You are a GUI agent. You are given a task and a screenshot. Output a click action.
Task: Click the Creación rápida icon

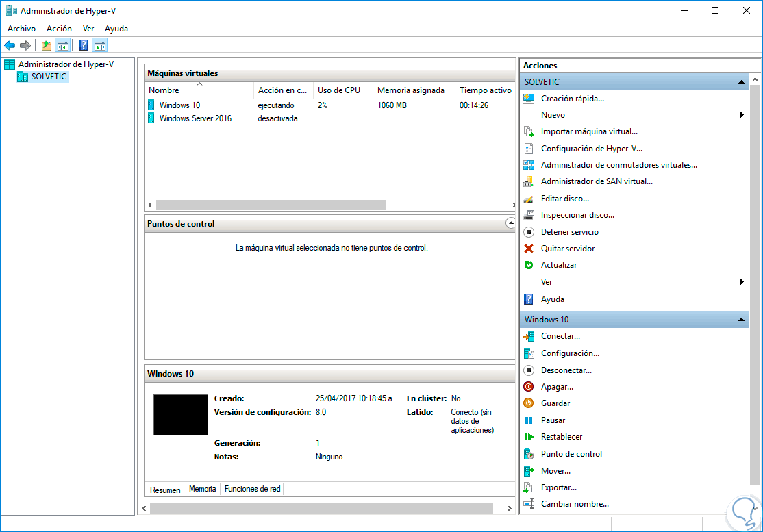coord(529,99)
